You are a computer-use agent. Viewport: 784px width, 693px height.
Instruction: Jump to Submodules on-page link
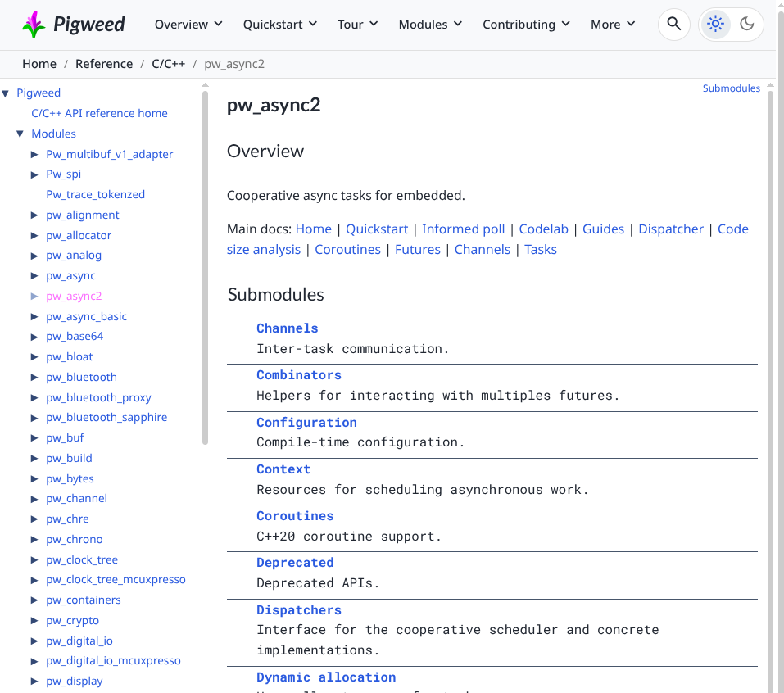click(731, 88)
